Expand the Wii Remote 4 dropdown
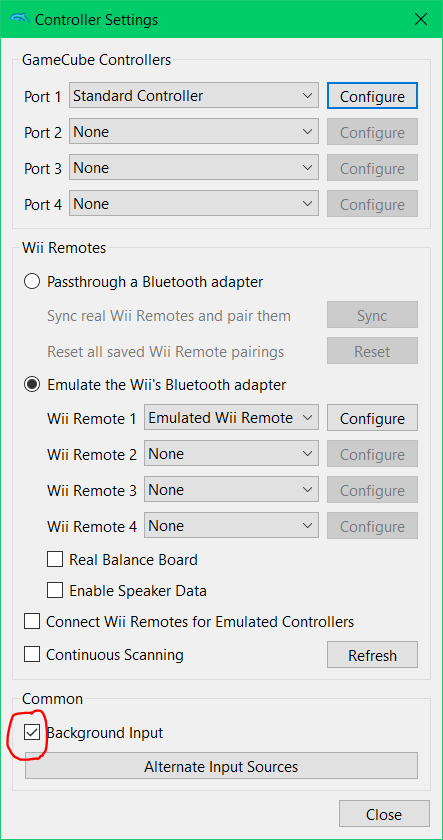 click(x=231, y=526)
